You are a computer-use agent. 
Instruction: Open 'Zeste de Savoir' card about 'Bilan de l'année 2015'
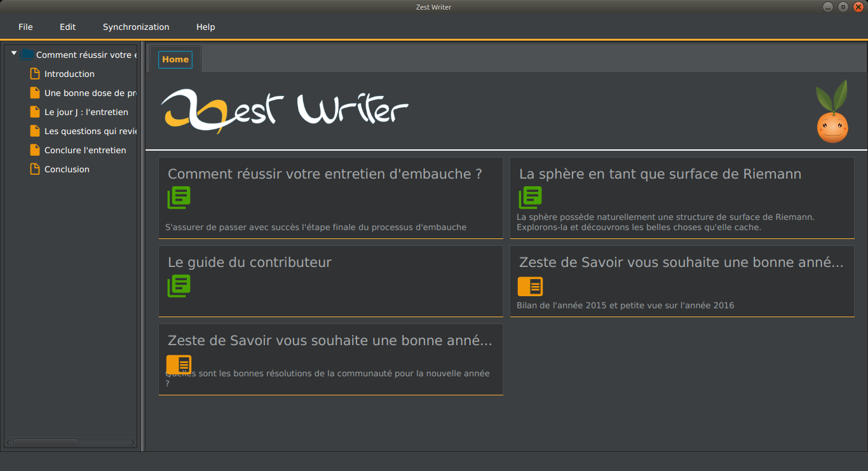pos(681,263)
